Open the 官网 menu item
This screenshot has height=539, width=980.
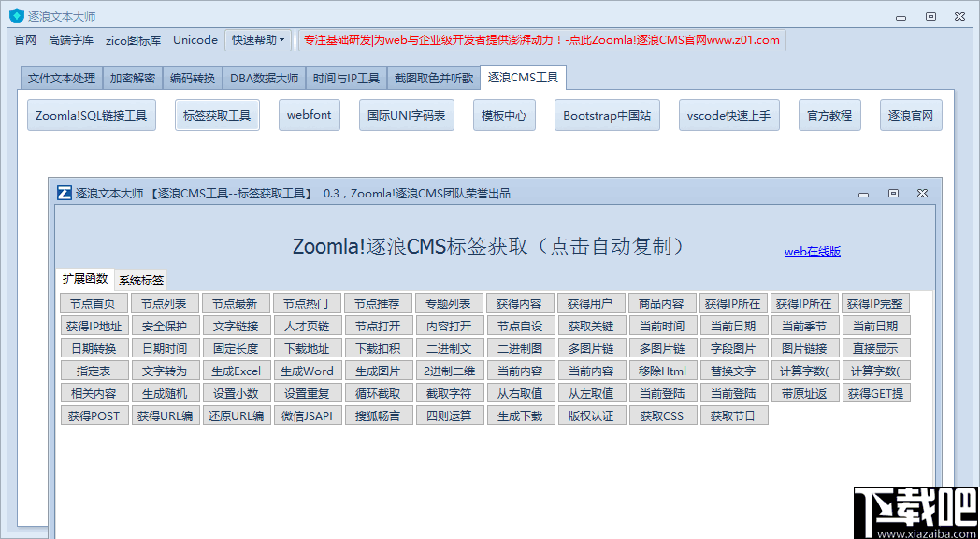point(25,40)
